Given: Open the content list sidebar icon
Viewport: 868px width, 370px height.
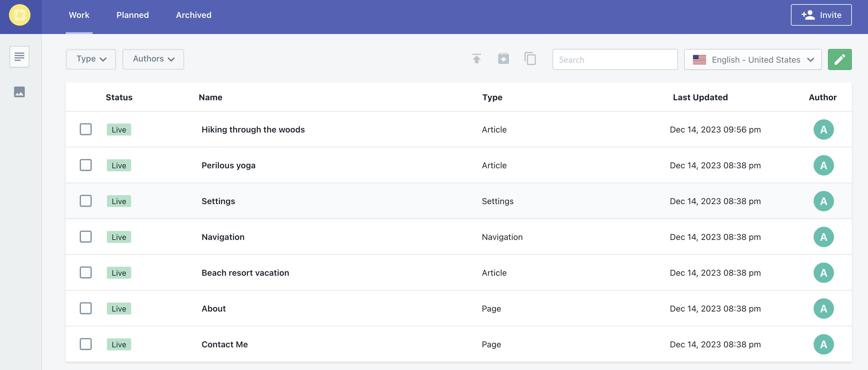Looking at the screenshot, I should click(19, 57).
